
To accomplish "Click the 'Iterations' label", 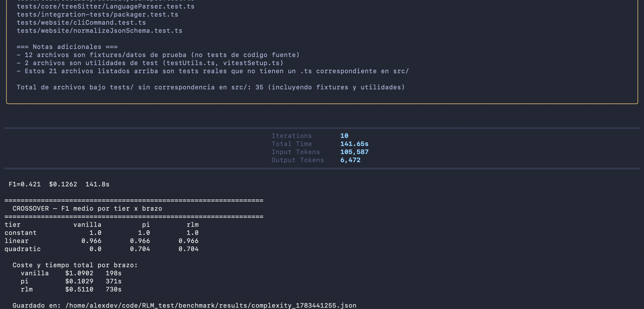I will pyautogui.click(x=292, y=136).
